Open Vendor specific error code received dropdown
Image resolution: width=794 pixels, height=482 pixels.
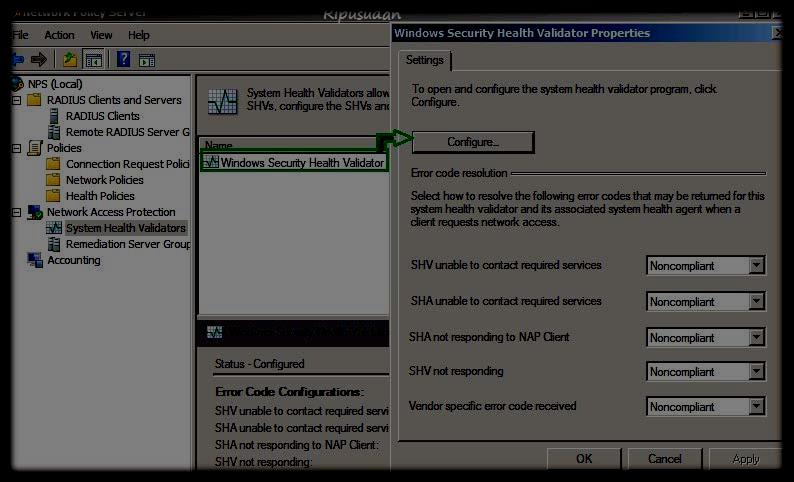pos(756,407)
